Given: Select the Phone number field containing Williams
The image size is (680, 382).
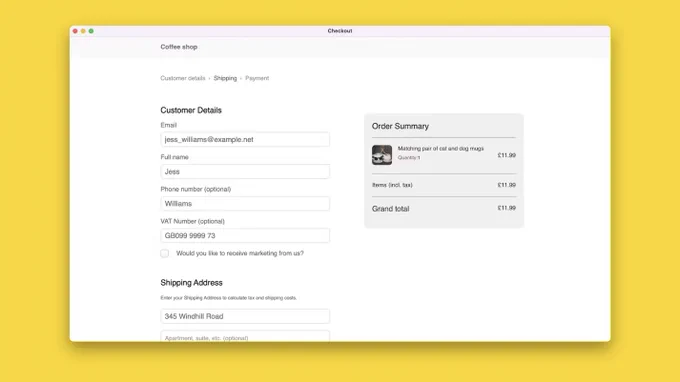Looking at the screenshot, I should (x=245, y=204).
